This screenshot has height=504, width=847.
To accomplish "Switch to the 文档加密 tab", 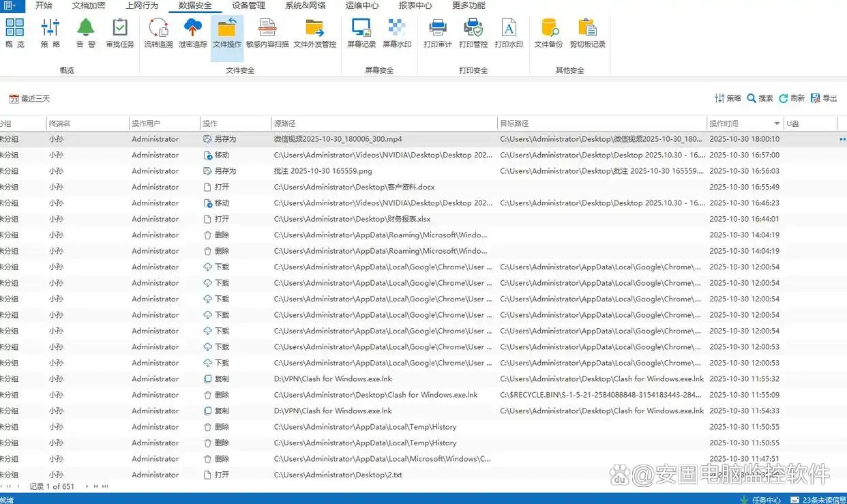I will 89,5.
